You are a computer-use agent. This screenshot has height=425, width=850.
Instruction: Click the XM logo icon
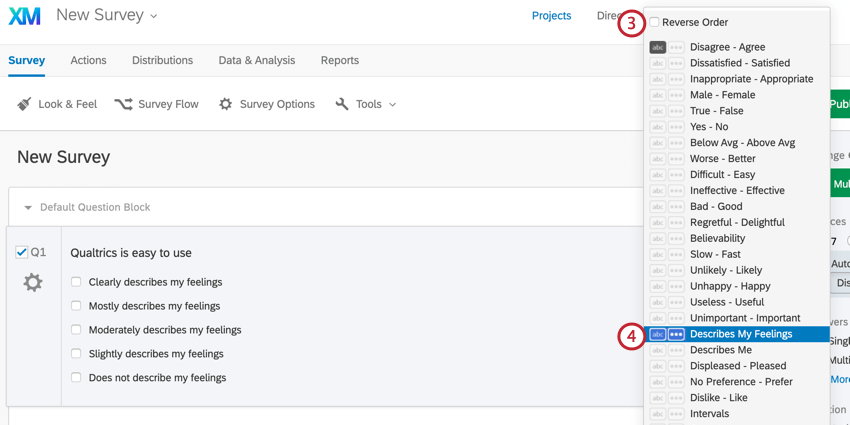point(24,16)
